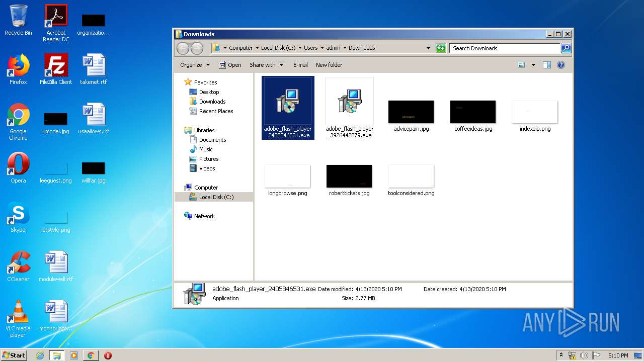Open takenet.rtf on the desktop
The image size is (644, 362).
[x=94, y=69]
